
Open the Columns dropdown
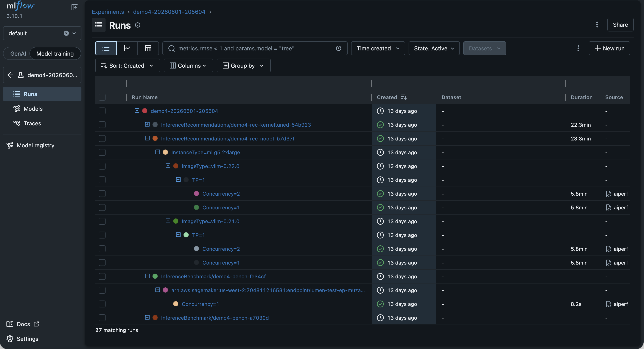[x=188, y=65]
